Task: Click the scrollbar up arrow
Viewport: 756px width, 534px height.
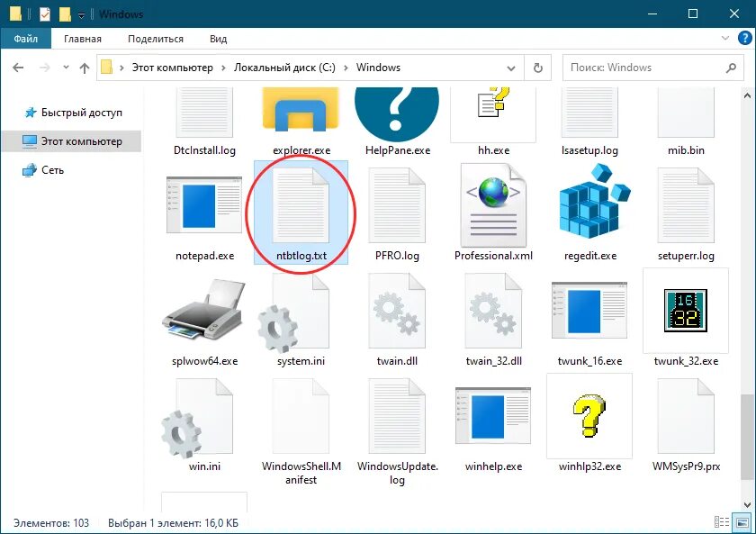Action: coord(747,95)
